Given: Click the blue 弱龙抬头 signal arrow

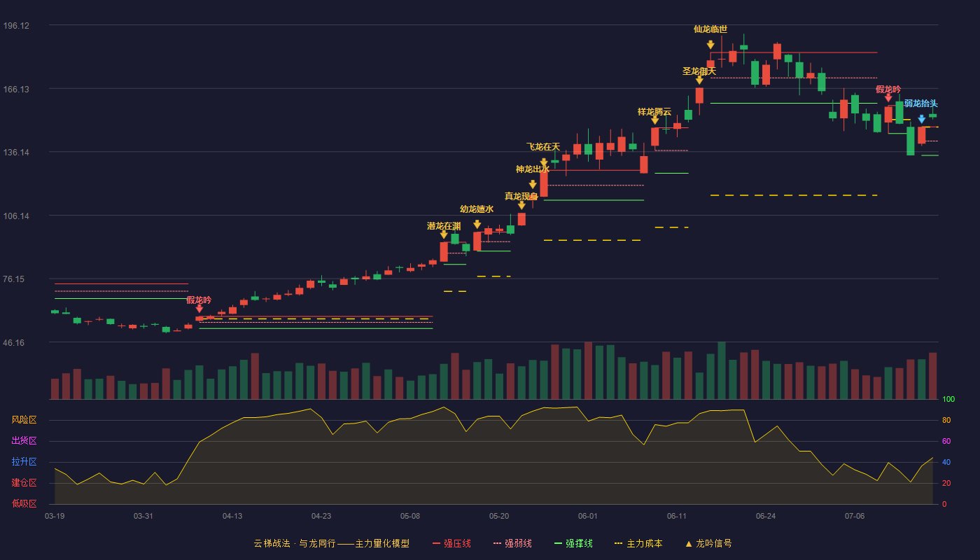Looking at the screenshot, I should click(x=922, y=119).
